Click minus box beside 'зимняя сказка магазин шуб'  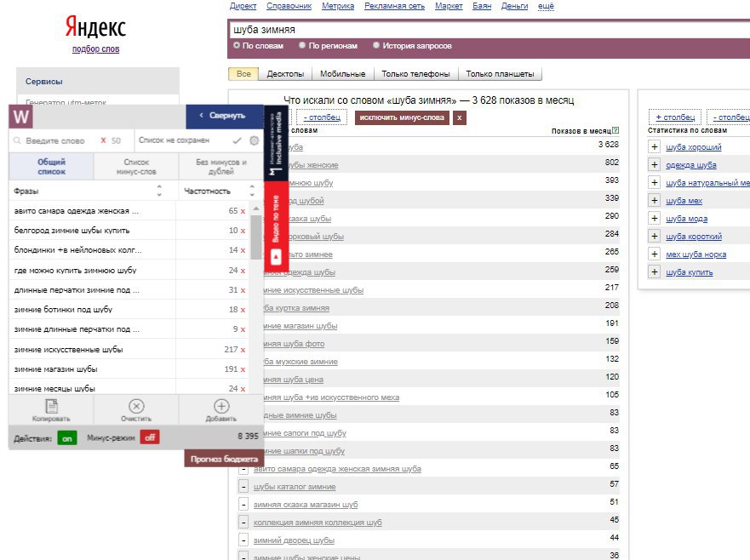[x=243, y=505]
